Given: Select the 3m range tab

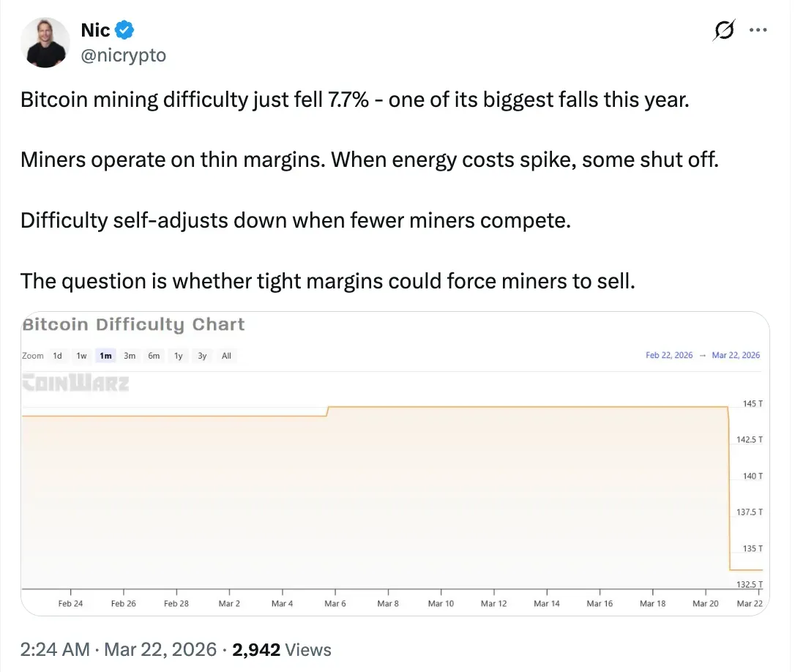Looking at the screenshot, I should (x=130, y=355).
